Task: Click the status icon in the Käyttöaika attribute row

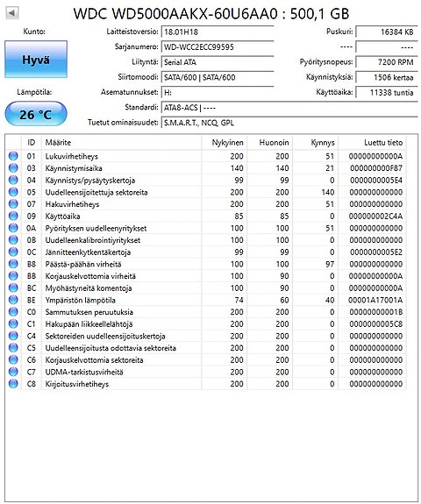Action: [13, 216]
